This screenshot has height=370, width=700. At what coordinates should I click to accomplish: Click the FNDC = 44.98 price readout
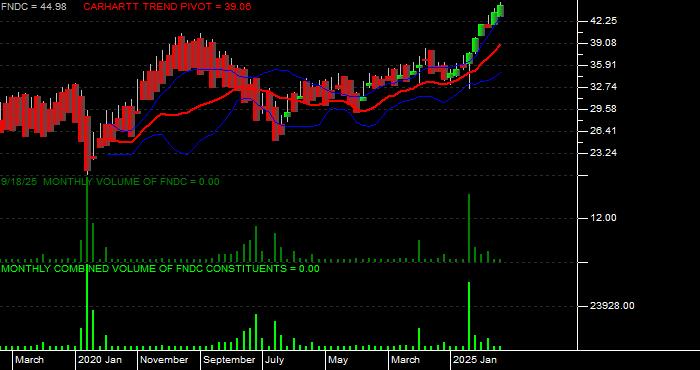click(33, 7)
